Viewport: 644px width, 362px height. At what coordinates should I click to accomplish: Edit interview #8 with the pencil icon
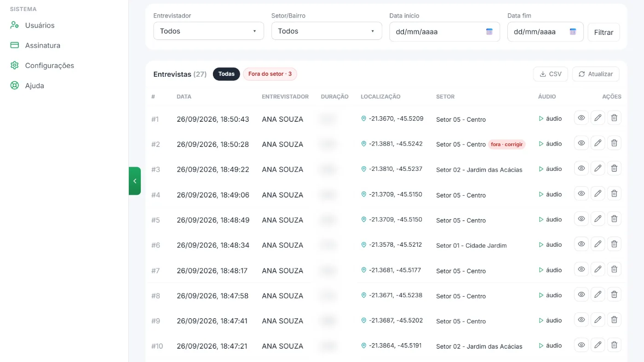click(x=598, y=294)
